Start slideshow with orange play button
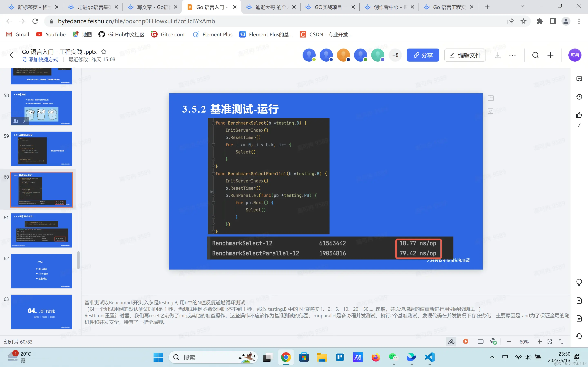 (x=465, y=342)
